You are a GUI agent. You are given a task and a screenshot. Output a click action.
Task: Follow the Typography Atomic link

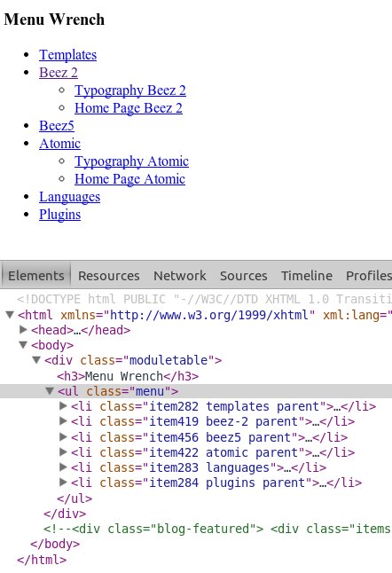pyautogui.click(x=132, y=161)
